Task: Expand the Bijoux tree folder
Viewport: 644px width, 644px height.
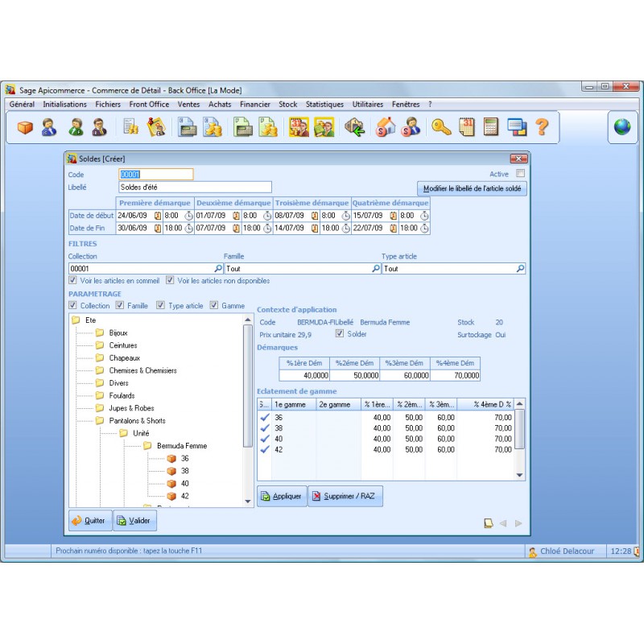Action: click(x=100, y=332)
